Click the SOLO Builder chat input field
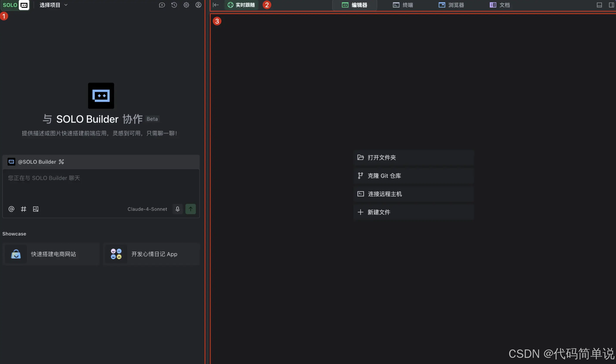 point(101,186)
